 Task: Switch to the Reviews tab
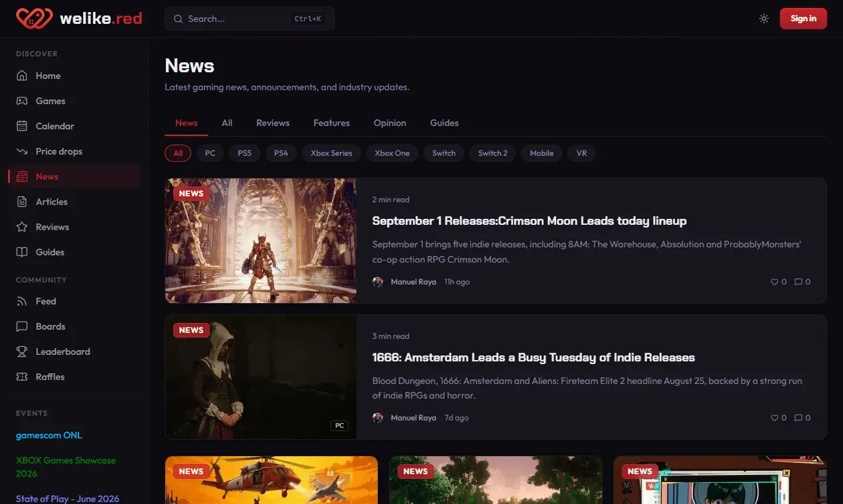pyautogui.click(x=273, y=123)
